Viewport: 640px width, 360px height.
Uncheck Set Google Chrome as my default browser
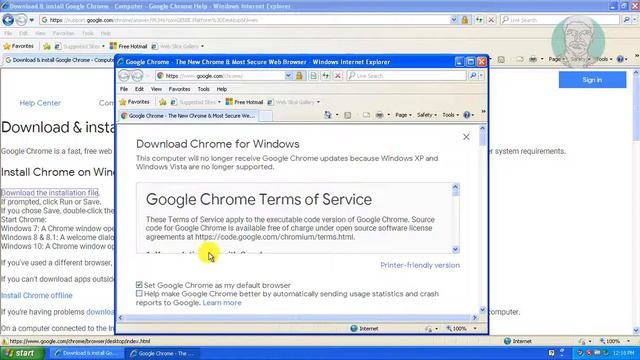coord(139,284)
